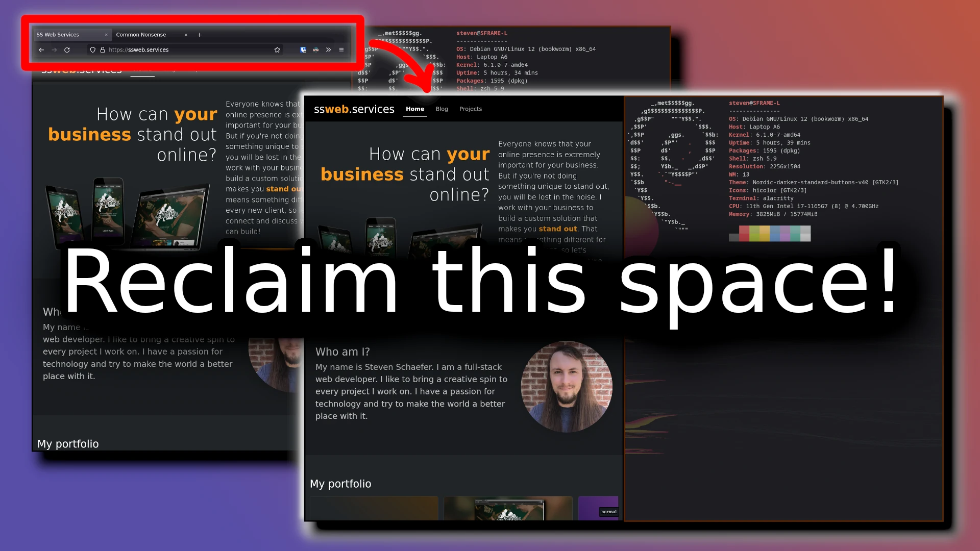Select the Blog tab on ssweb.services
The image size is (980, 551).
442,108
